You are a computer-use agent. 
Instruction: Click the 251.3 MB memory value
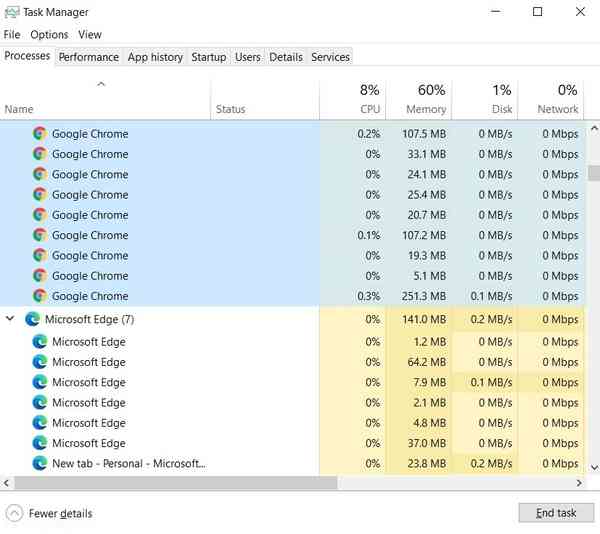click(x=424, y=296)
